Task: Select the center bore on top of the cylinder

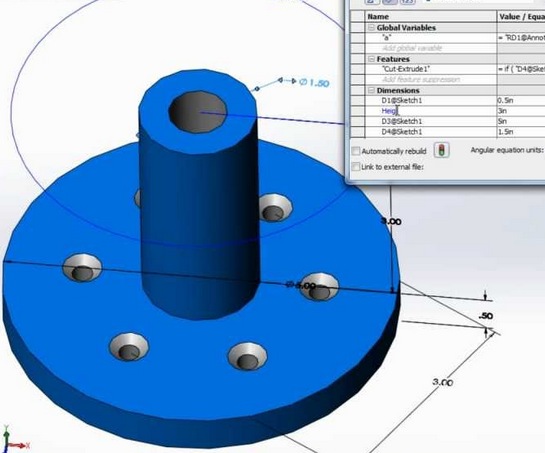Action: click(197, 112)
